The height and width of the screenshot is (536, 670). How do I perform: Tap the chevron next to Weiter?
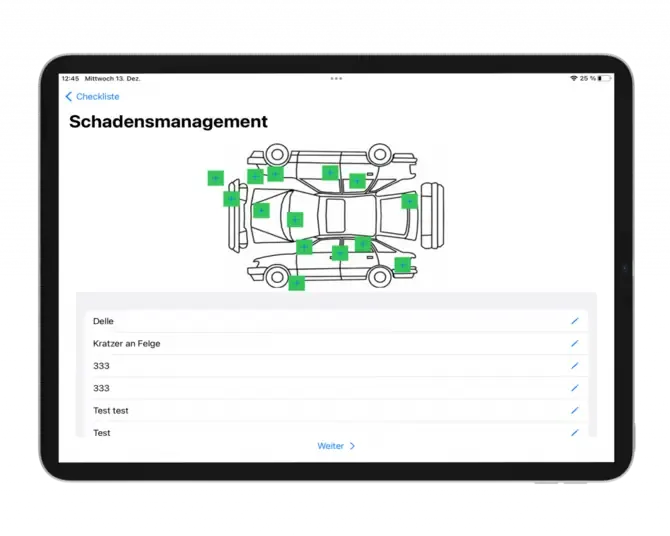point(352,446)
